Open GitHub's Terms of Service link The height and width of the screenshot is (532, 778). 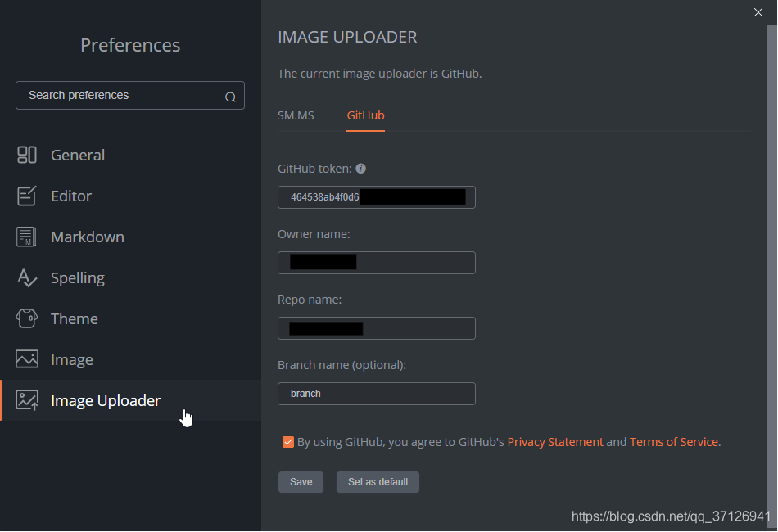pyautogui.click(x=674, y=442)
